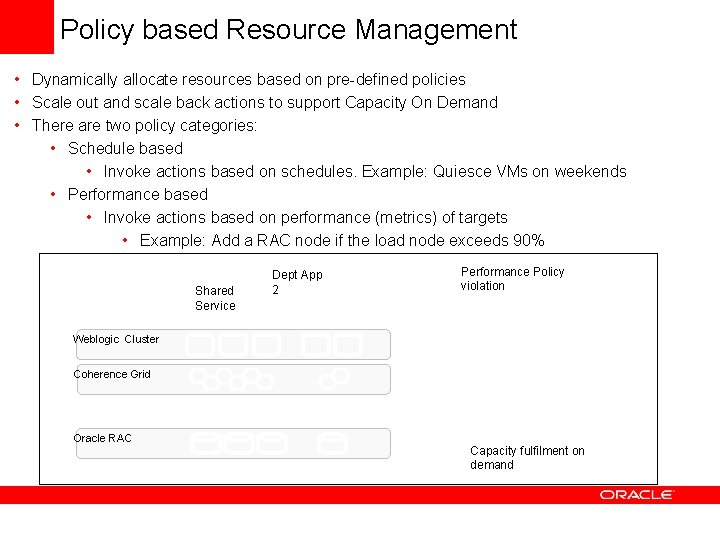The image size is (720, 540).
Task: Select the "Dept App 2" label
Action: tap(297, 282)
